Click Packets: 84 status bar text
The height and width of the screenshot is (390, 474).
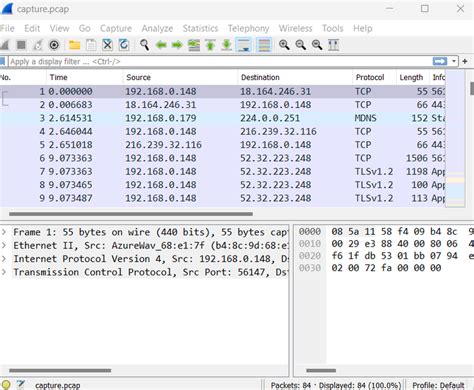291,385
